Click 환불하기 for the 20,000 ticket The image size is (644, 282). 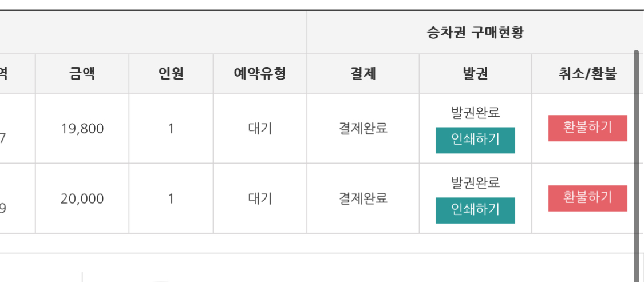point(587,198)
